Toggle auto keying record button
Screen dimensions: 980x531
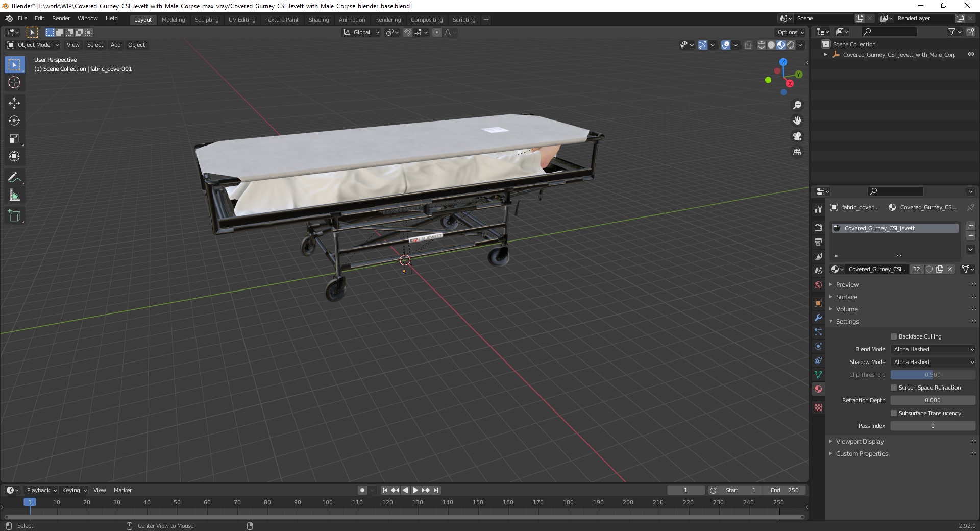(362, 490)
